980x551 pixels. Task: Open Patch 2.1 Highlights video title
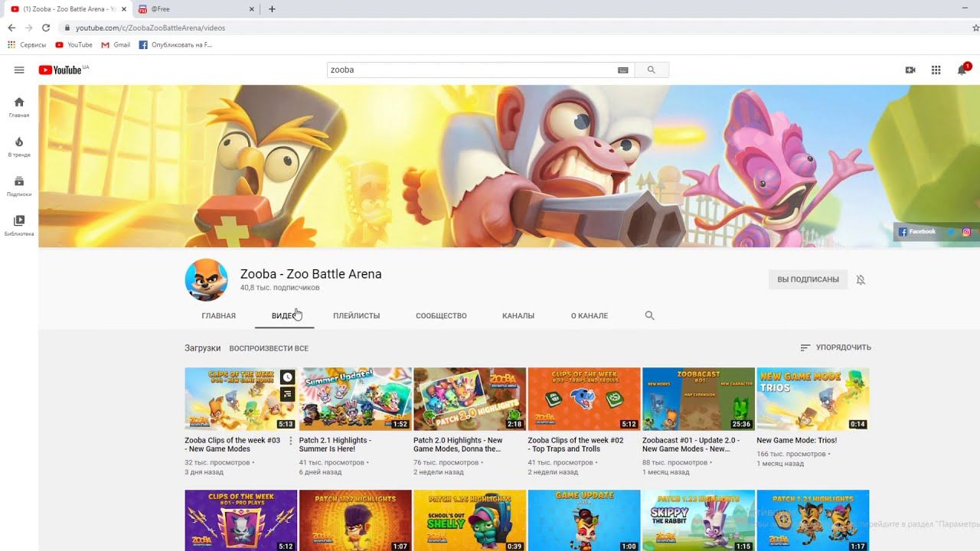335,445
